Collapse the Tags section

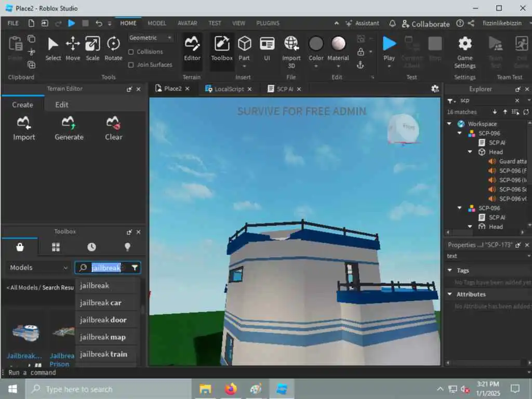(450, 270)
